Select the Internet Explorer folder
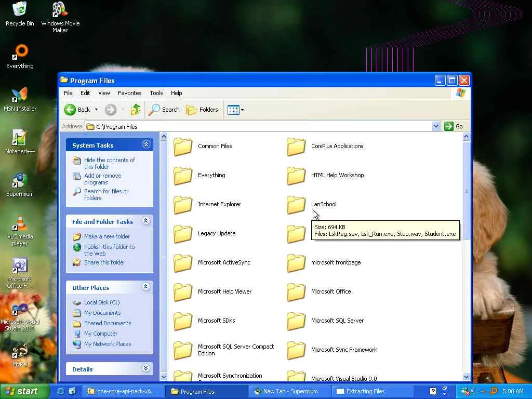This screenshot has height=399, width=532. (x=207, y=204)
